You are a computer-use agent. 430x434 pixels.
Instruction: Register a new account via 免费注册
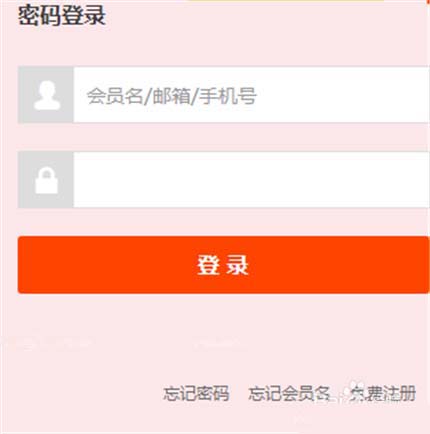click(382, 393)
